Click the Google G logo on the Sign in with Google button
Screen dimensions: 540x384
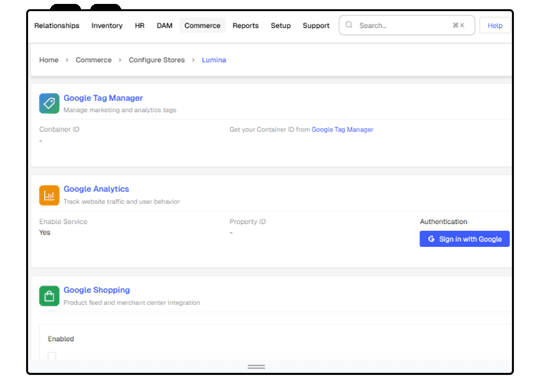point(431,239)
